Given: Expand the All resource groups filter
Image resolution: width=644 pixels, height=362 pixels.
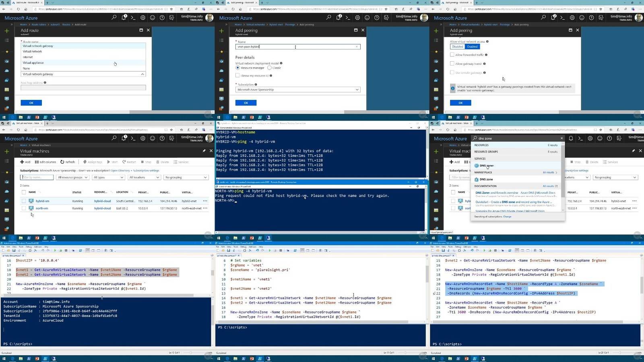Looking at the screenshot, I should click(72, 177).
